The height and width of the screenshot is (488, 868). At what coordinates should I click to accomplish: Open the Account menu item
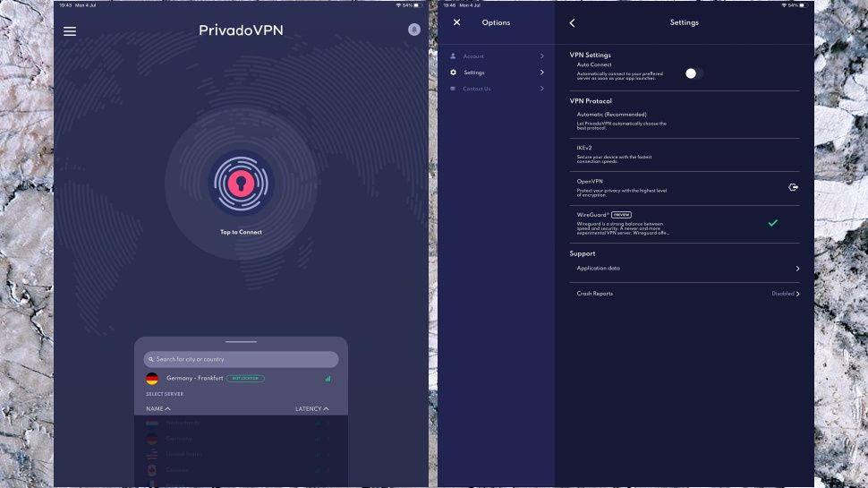click(497, 56)
